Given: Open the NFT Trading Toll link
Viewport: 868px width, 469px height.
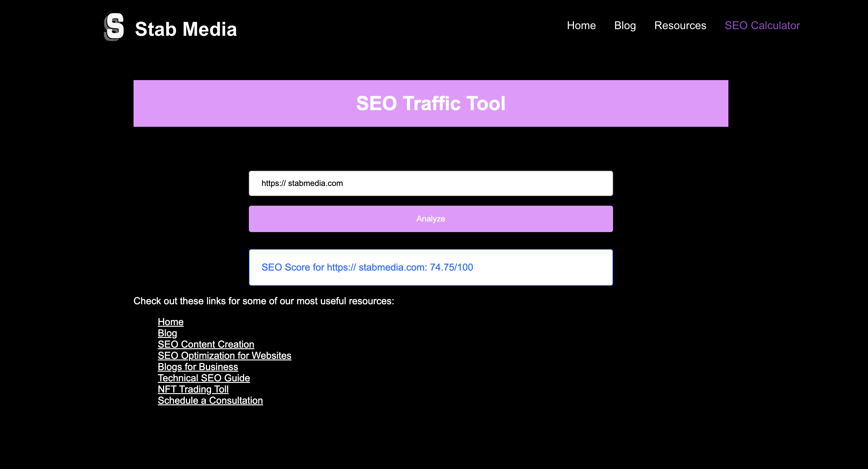Looking at the screenshot, I should coord(193,389).
